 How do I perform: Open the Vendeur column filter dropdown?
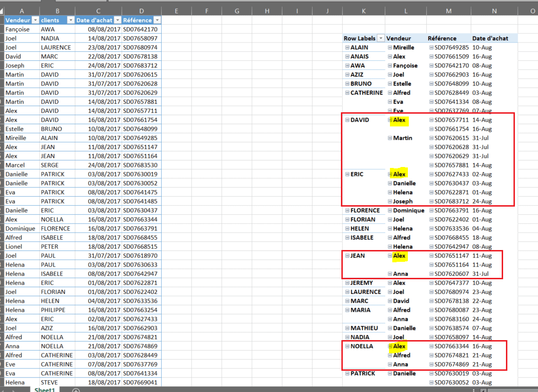click(35, 20)
